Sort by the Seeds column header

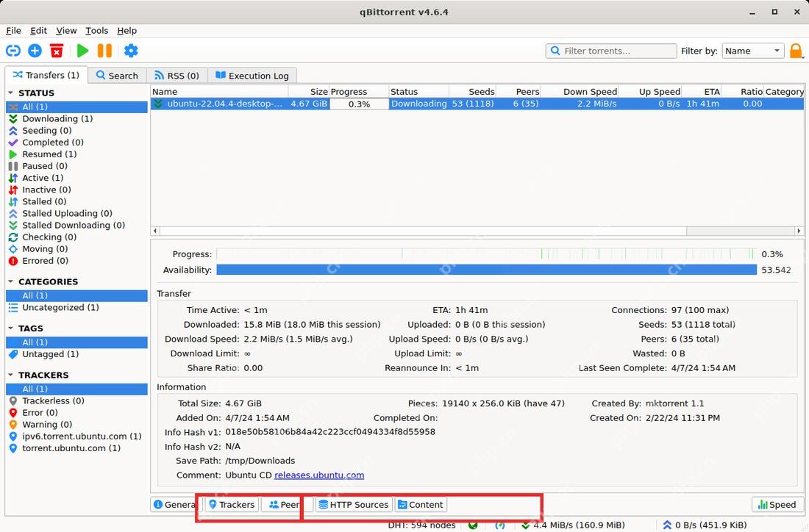pos(472,92)
